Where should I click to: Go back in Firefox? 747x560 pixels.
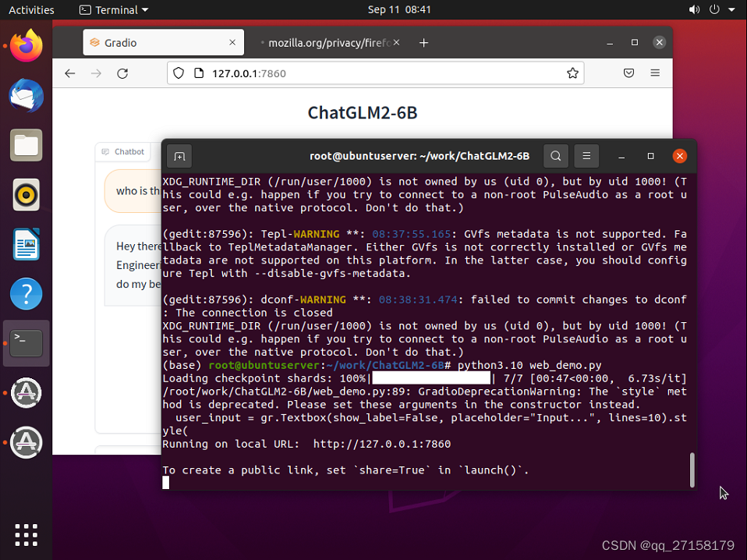click(x=70, y=73)
